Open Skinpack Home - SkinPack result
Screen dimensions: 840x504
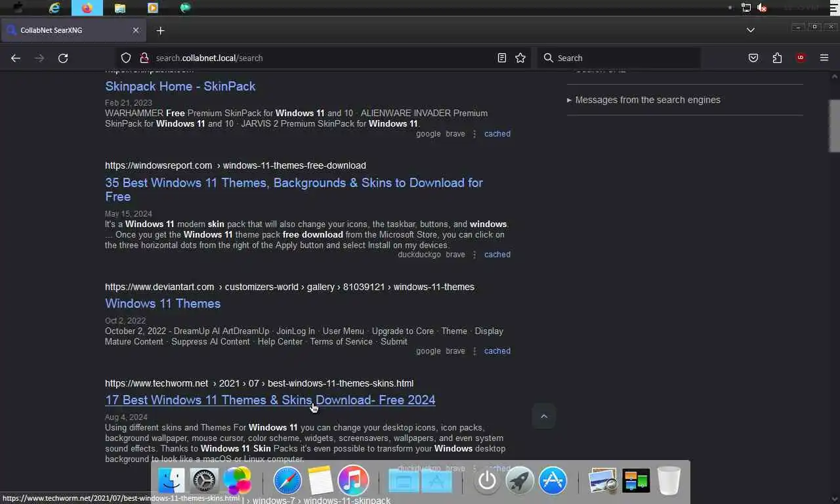pyautogui.click(x=180, y=86)
